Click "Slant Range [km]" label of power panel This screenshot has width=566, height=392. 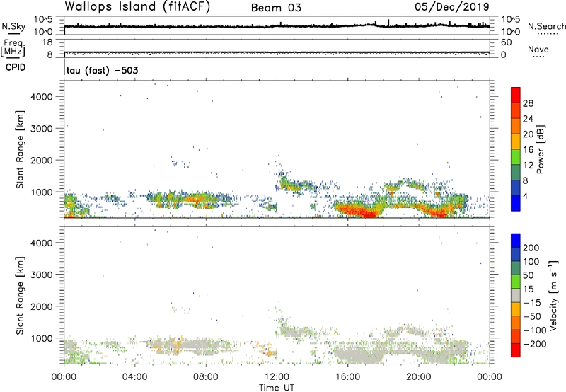click(x=20, y=149)
